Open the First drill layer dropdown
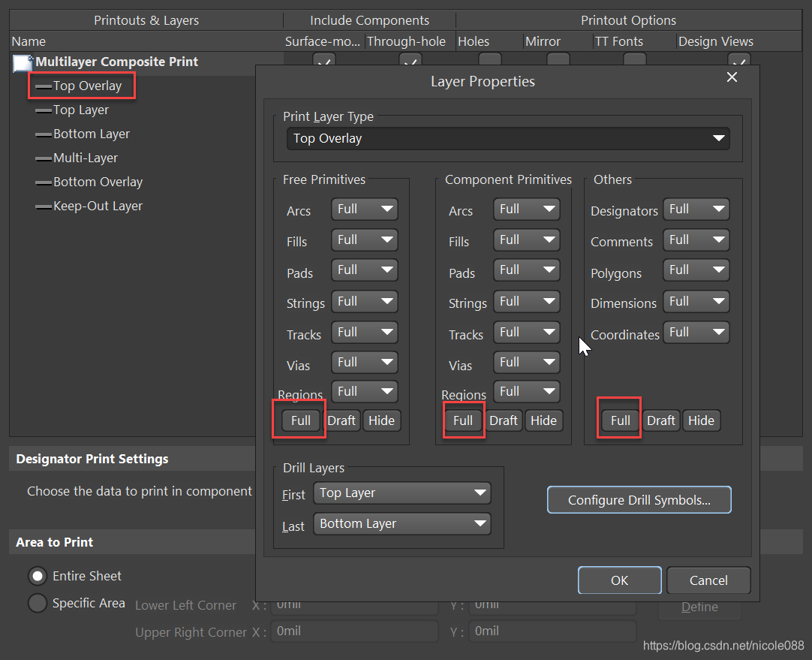The height and width of the screenshot is (660, 812). click(x=403, y=493)
